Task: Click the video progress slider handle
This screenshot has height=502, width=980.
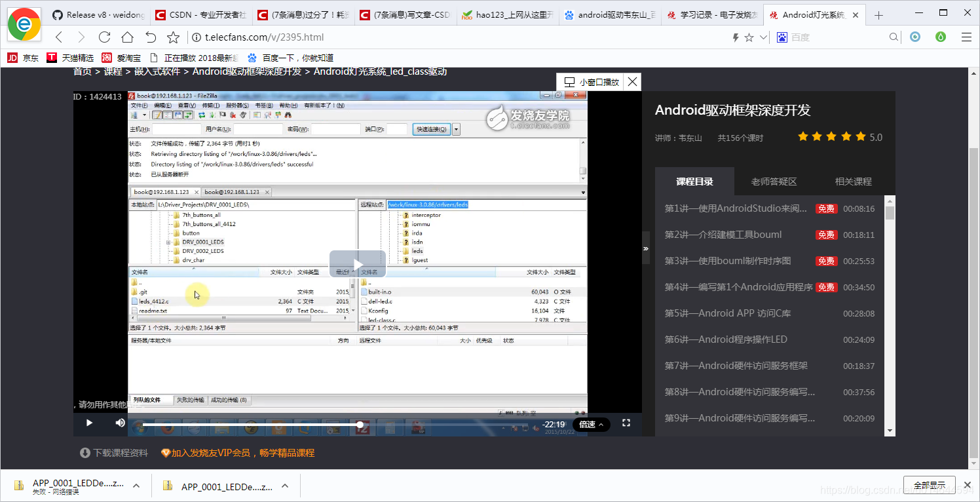Action: click(360, 425)
